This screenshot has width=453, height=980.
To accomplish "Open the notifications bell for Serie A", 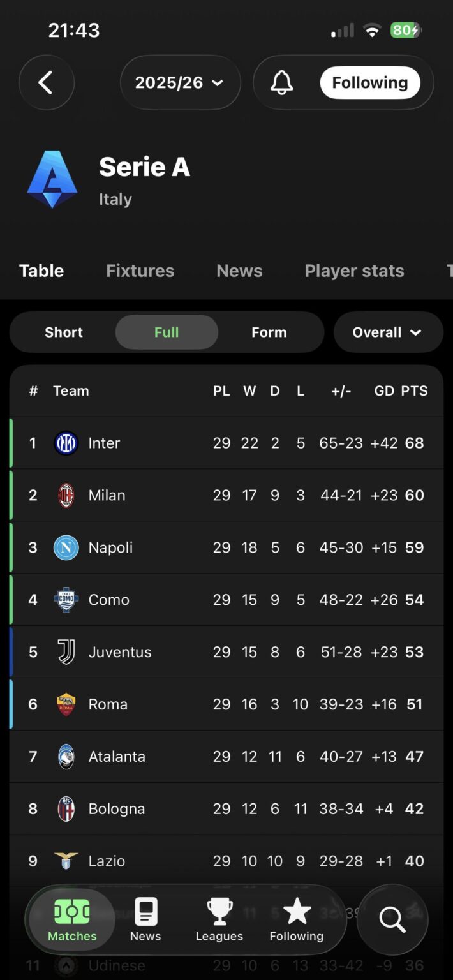I will click(x=282, y=82).
